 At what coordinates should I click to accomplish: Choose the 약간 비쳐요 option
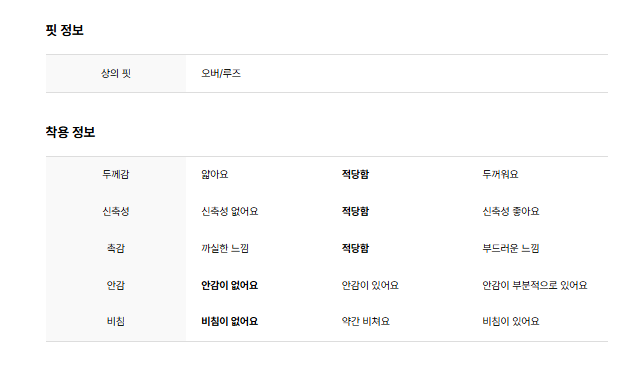[366, 321]
